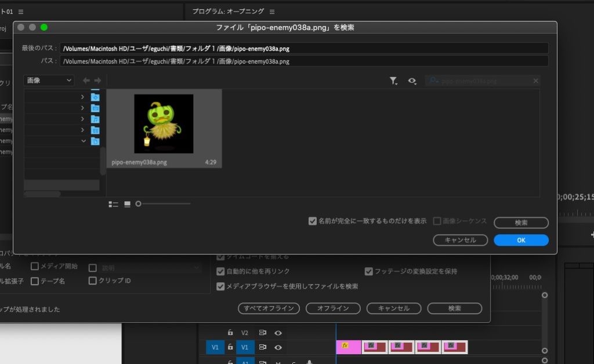
Task: Expand the music folder in the tree
Action: point(82,119)
